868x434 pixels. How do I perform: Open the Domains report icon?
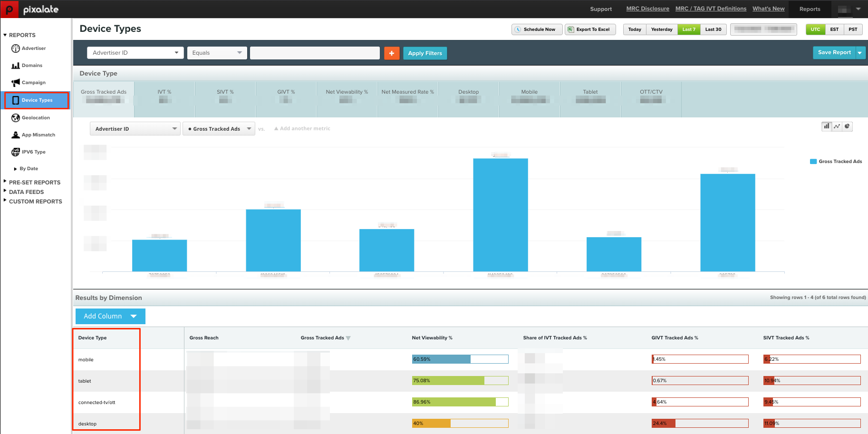point(16,66)
